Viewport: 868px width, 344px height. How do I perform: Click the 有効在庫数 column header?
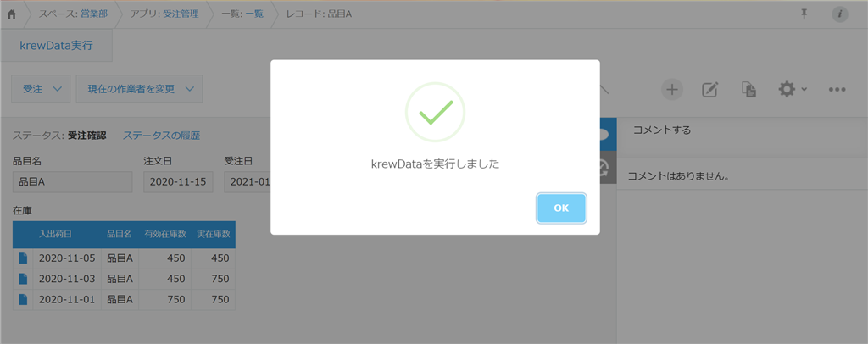point(164,235)
